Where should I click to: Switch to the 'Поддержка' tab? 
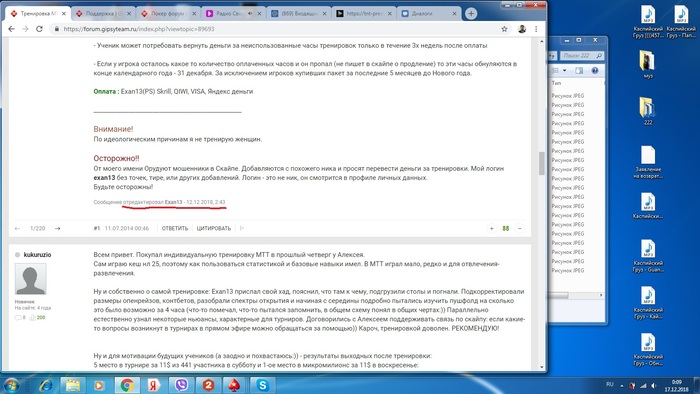click(103, 13)
